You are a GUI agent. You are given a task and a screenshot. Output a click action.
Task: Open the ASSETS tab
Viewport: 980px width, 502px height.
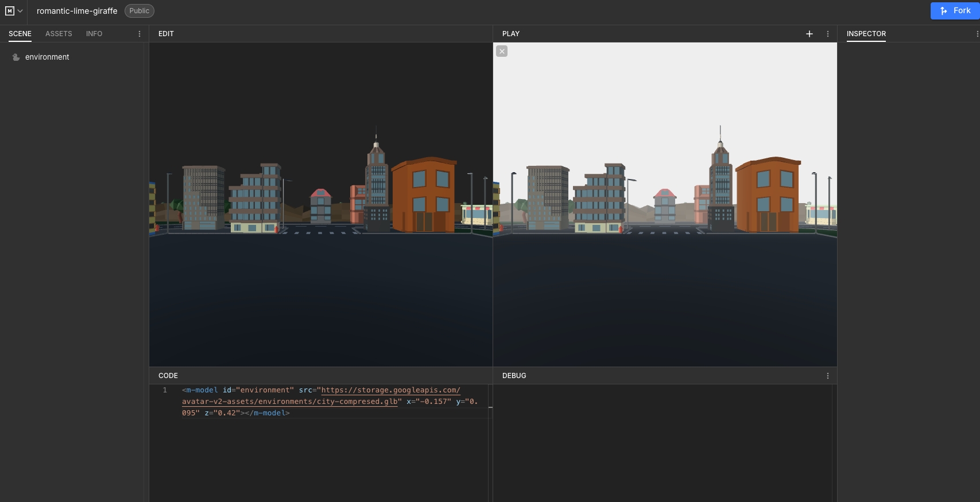coord(59,34)
